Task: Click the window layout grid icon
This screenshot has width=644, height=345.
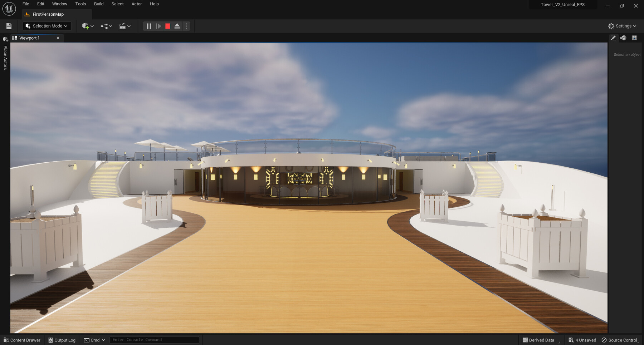Action: coord(634,38)
